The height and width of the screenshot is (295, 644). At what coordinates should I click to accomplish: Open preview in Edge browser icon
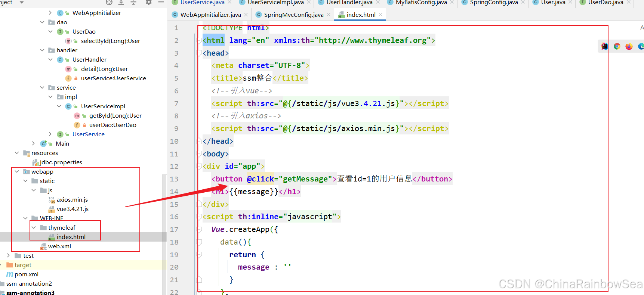[x=641, y=46]
